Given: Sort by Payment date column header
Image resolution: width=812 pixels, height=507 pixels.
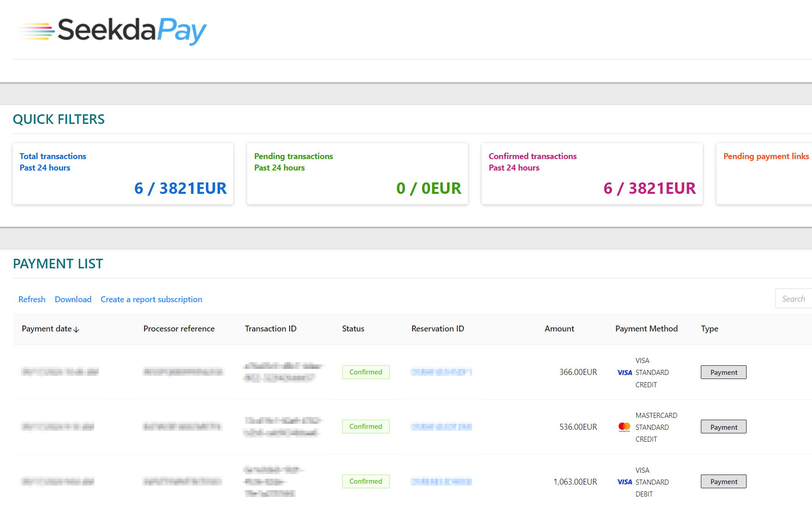Looking at the screenshot, I should tap(50, 329).
